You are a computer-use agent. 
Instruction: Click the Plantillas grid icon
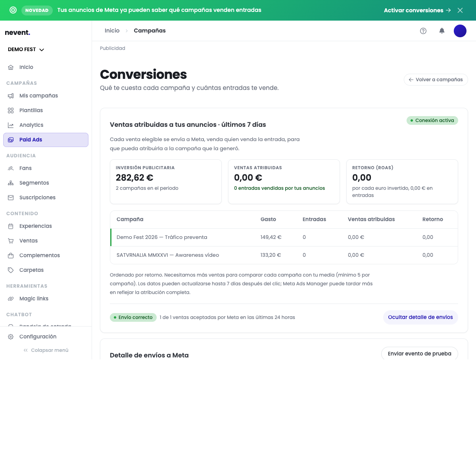point(11,111)
